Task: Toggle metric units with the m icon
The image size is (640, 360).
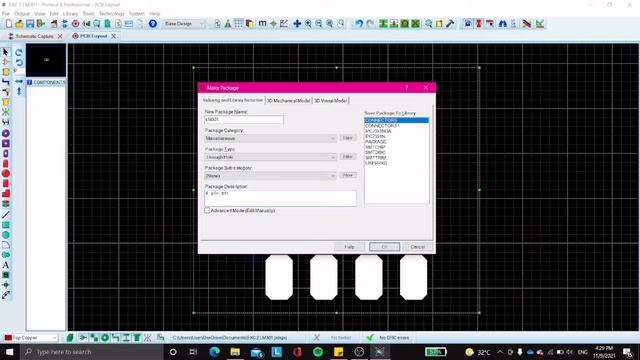Action: pyautogui.click(x=262, y=24)
